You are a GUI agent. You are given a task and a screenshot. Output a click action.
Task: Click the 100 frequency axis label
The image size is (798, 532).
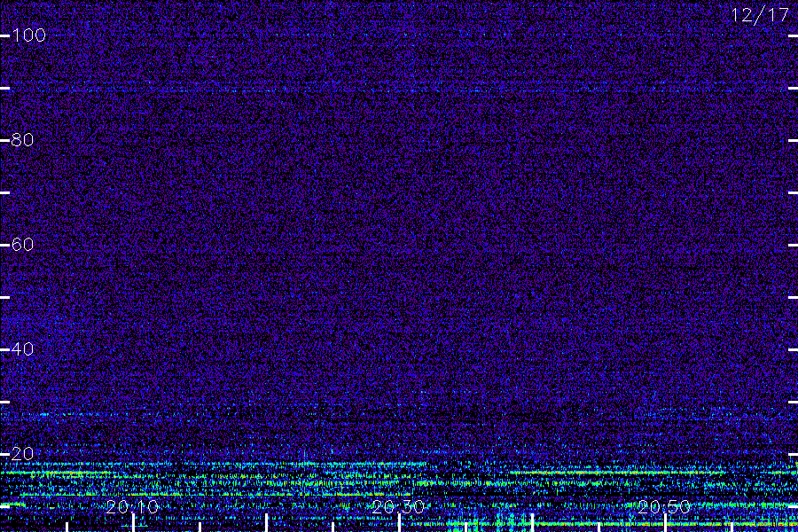click(28, 35)
